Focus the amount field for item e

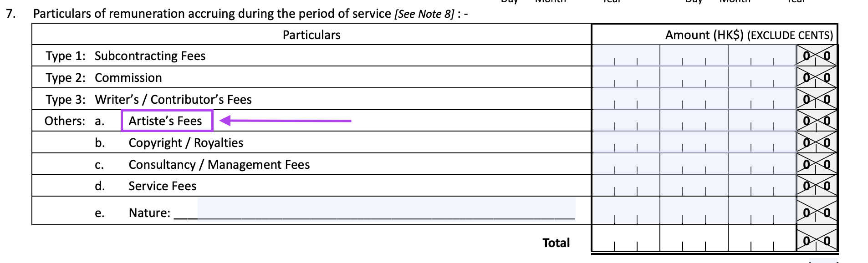coord(694,211)
